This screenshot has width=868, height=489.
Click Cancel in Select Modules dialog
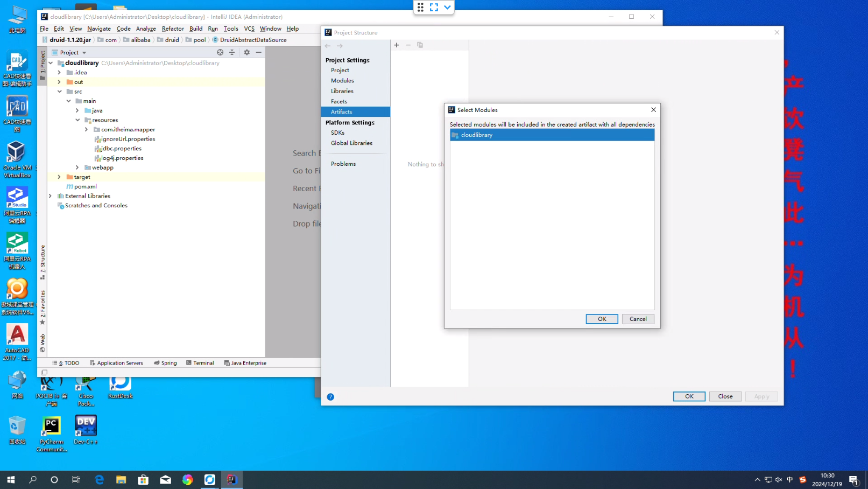638,319
